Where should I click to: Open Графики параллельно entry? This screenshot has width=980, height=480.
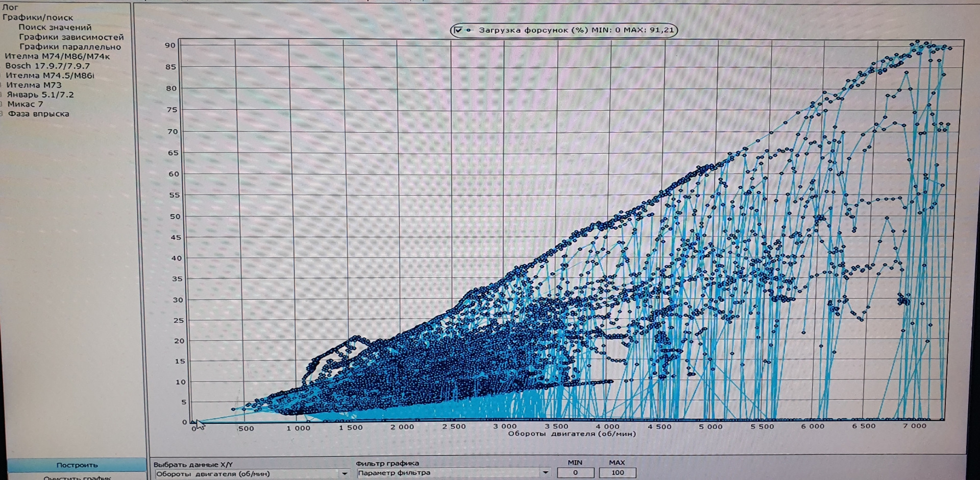[x=70, y=46]
